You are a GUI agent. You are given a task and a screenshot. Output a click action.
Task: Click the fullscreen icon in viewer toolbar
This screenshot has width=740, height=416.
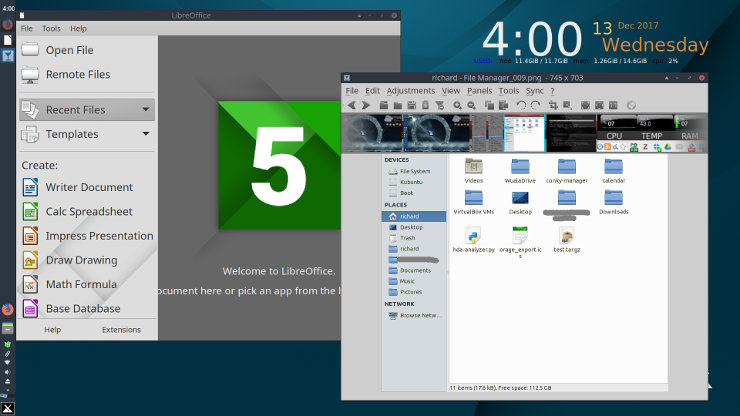(585, 105)
